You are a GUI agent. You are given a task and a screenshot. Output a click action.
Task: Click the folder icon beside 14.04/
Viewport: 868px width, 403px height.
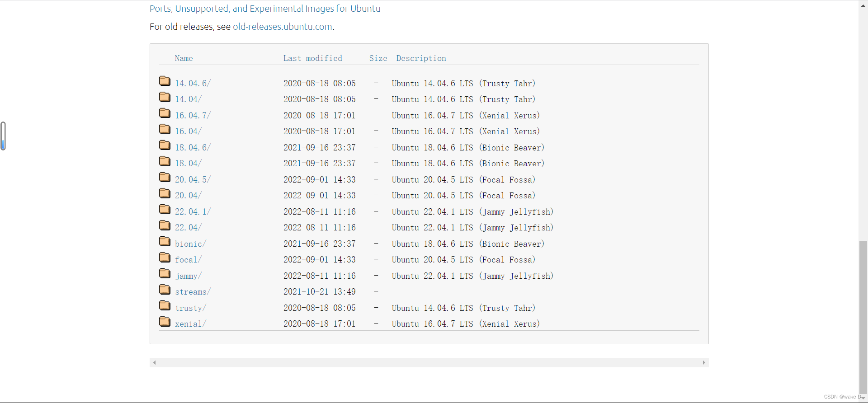click(165, 97)
